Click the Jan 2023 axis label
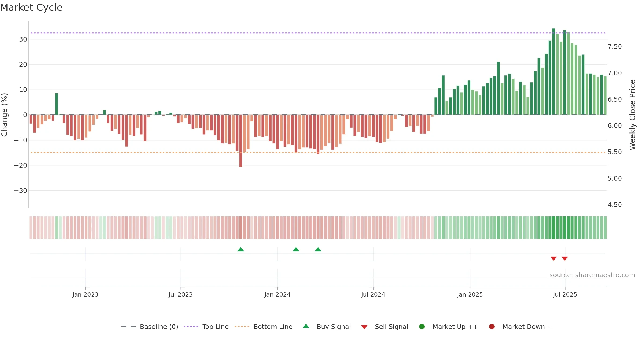This screenshot has height=362, width=644. tap(85, 294)
